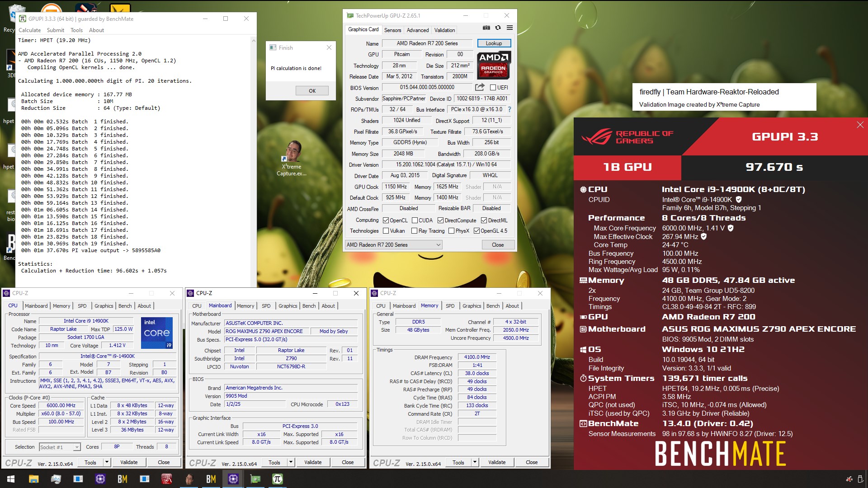This screenshot has width=868, height=488.
Task: Toggle the OpenCL computing checkbox
Action: click(x=386, y=221)
